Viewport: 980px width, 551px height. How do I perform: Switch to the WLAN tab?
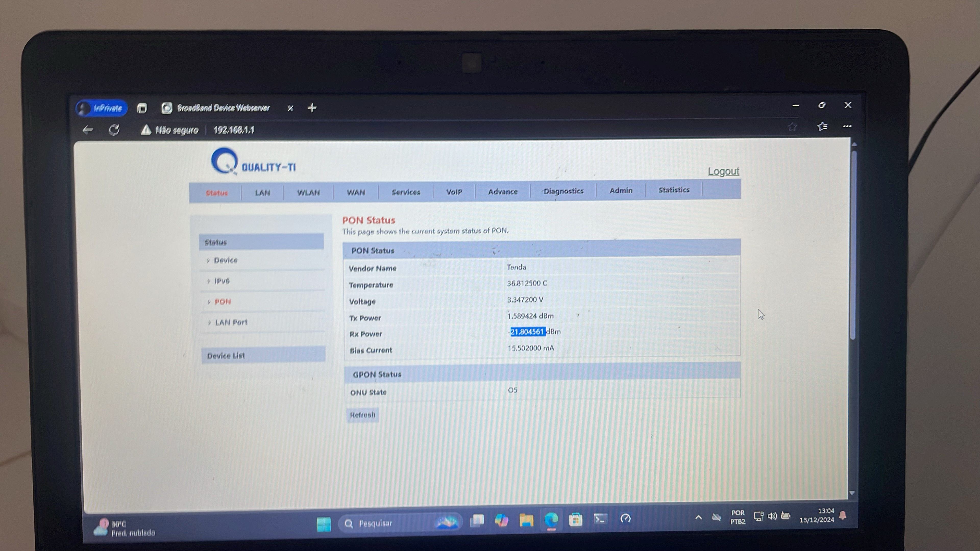pos(308,192)
